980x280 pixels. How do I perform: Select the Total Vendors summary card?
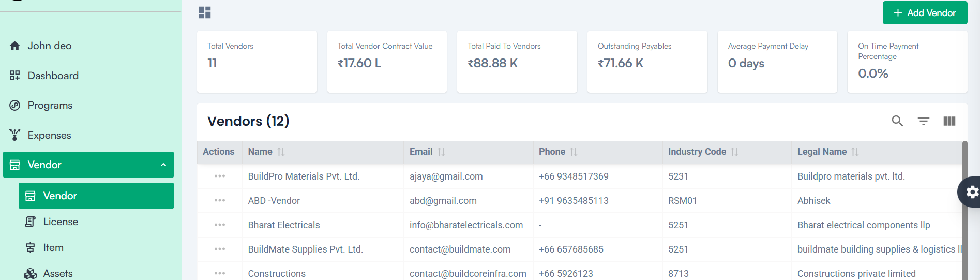coord(257,62)
